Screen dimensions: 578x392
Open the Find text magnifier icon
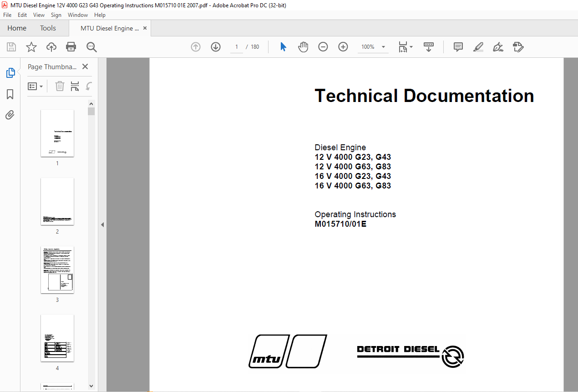[x=91, y=47]
